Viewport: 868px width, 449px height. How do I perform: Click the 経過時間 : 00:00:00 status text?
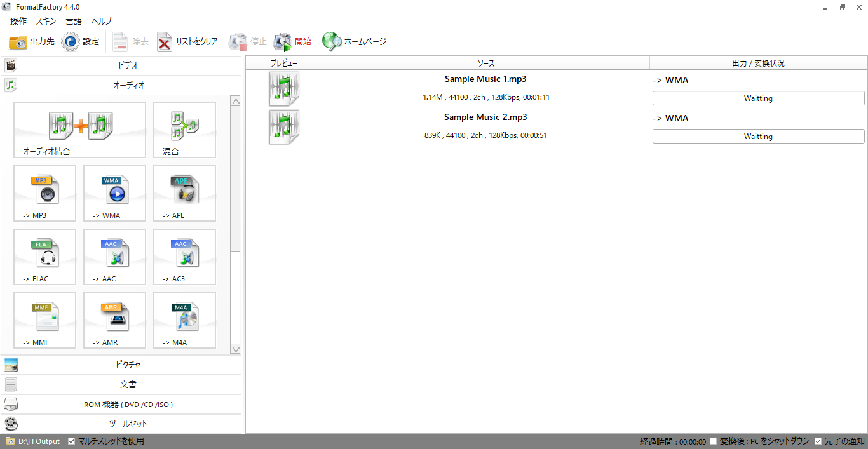[x=673, y=441]
